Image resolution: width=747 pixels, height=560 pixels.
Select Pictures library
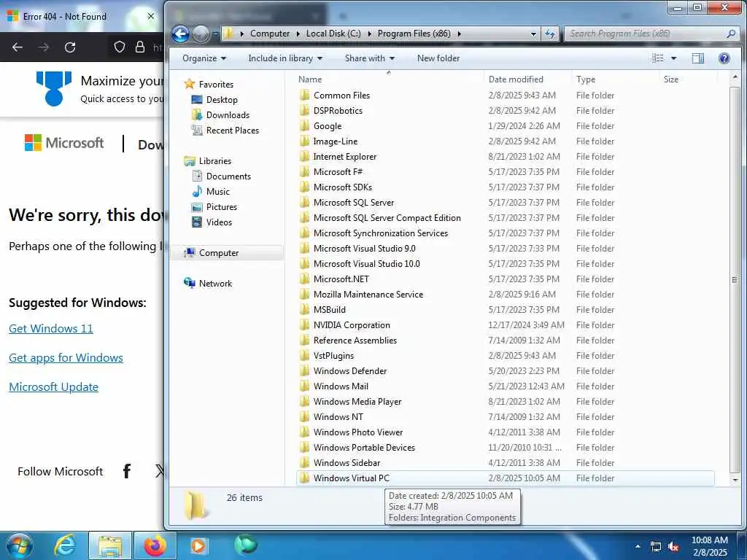[222, 207]
